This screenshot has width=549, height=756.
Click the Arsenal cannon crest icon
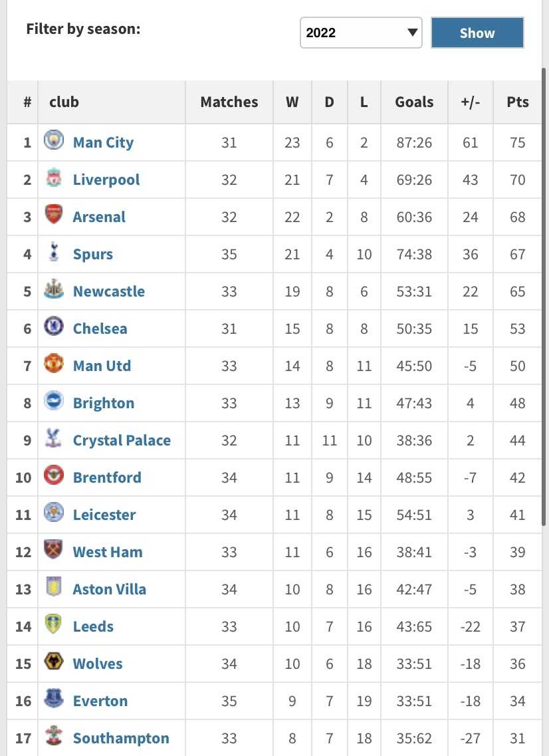click(x=53, y=215)
